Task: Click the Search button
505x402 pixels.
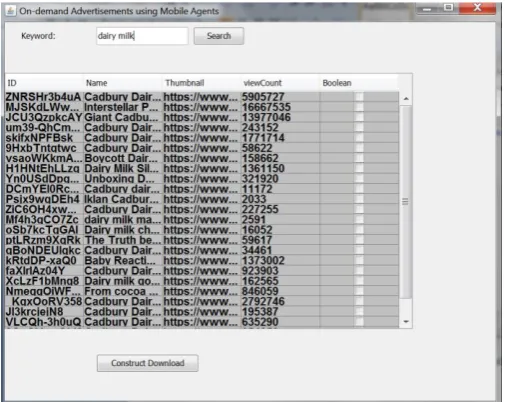Action: click(x=219, y=36)
